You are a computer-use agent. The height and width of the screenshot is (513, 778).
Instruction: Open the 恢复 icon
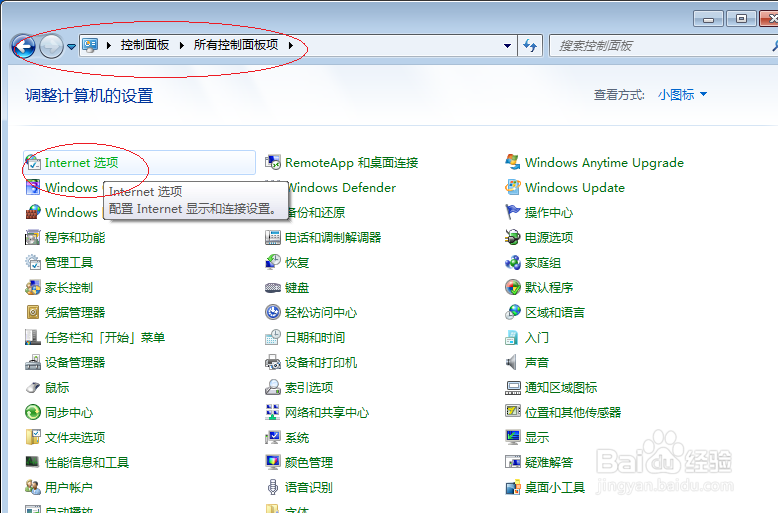click(x=273, y=262)
